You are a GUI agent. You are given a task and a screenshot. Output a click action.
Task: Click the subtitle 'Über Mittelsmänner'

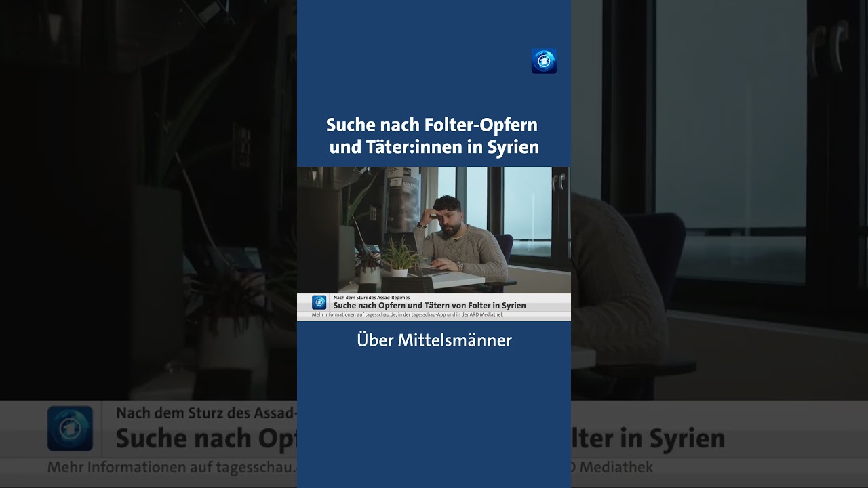click(x=434, y=340)
